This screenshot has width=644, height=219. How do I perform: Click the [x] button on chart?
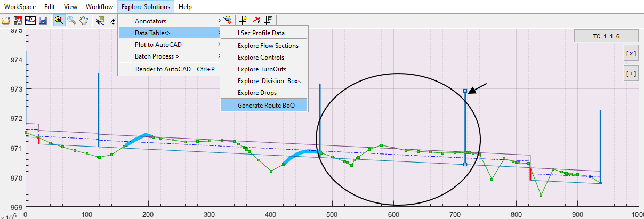pyautogui.click(x=631, y=54)
